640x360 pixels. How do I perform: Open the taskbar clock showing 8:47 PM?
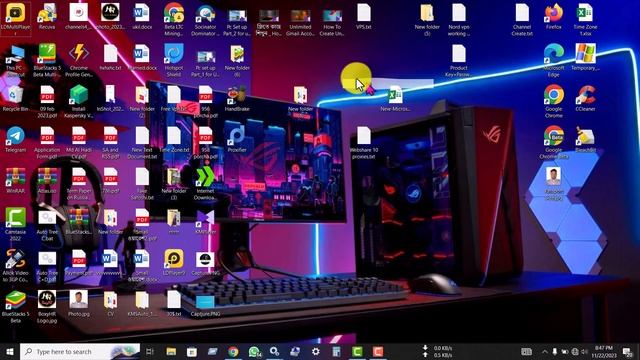click(x=604, y=351)
